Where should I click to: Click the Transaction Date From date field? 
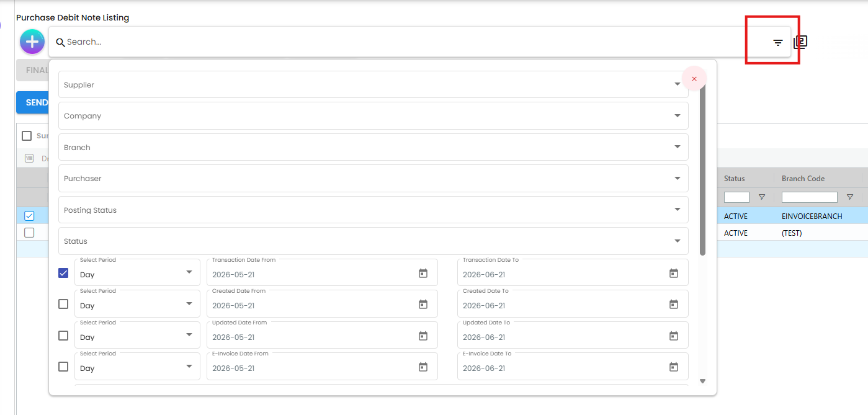coord(322,272)
